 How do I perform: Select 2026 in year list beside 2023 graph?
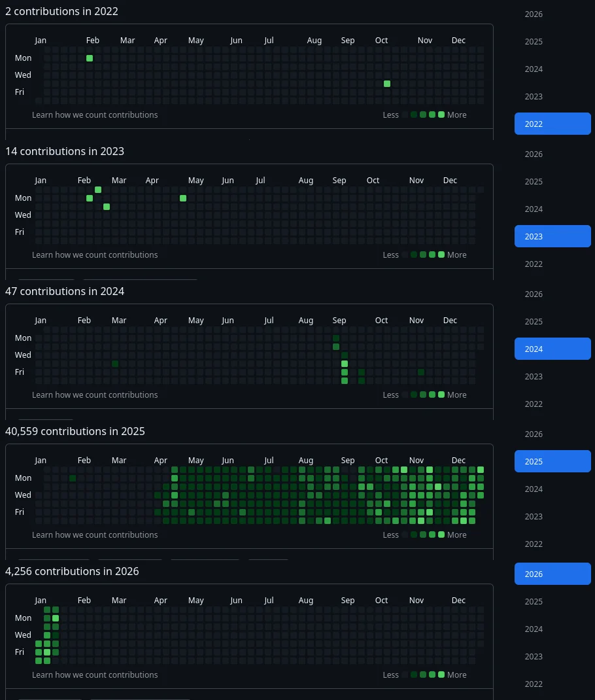coord(534,154)
